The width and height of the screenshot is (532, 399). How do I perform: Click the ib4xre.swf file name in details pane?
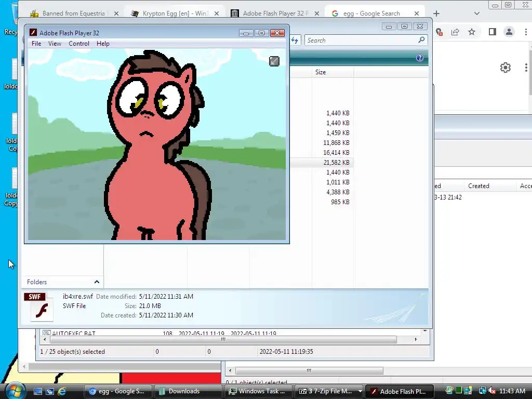(78, 296)
